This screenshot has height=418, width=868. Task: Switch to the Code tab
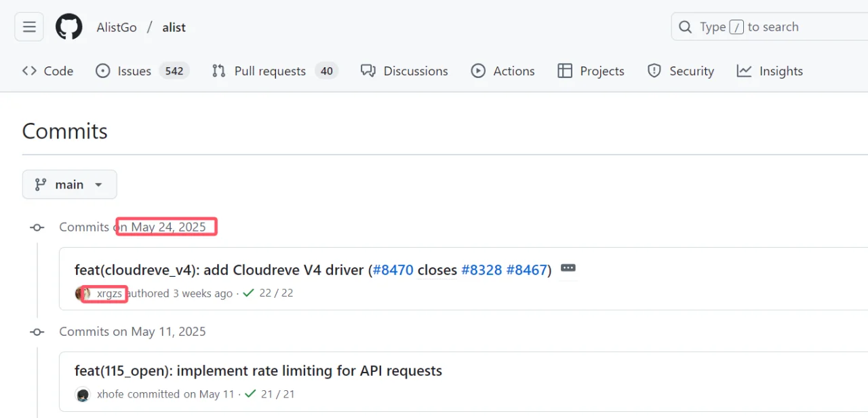[x=47, y=71]
